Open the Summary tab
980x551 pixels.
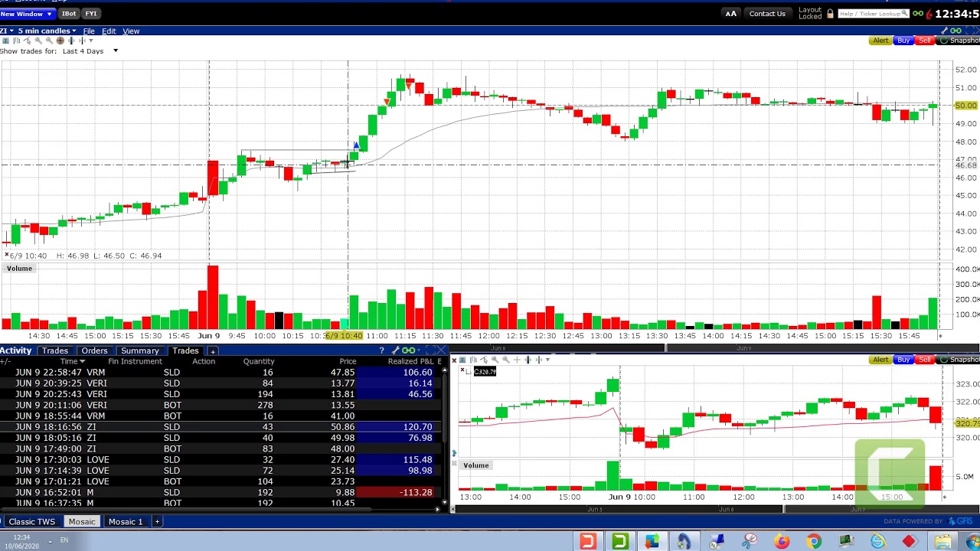pyautogui.click(x=140, y=350)
